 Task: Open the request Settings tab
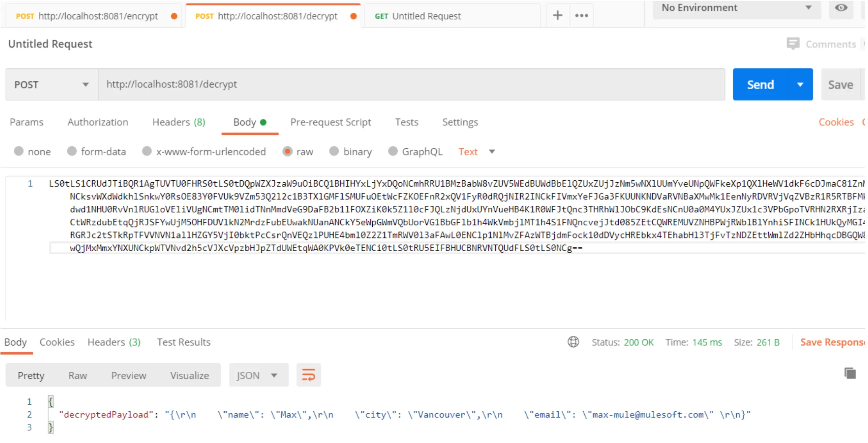pos(460,122)
